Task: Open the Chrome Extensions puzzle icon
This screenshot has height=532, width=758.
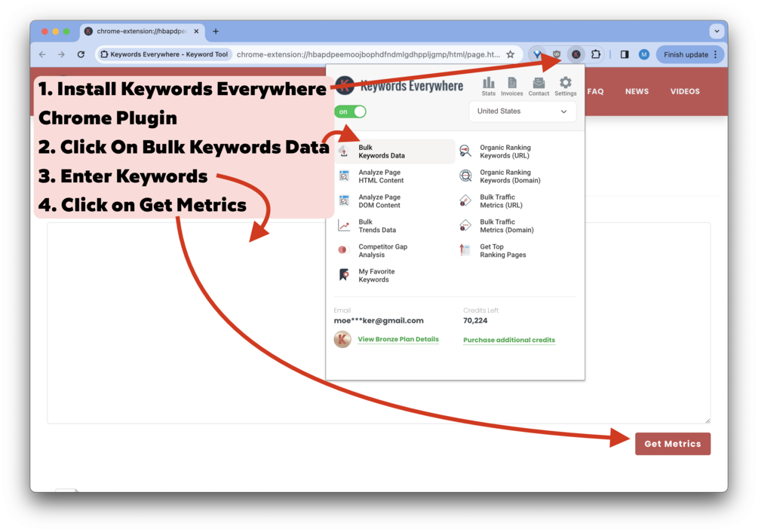Action: (596, 54)
